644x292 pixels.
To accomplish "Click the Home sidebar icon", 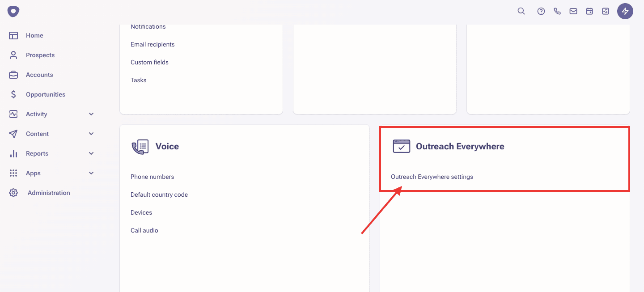I will pos(13,35).
